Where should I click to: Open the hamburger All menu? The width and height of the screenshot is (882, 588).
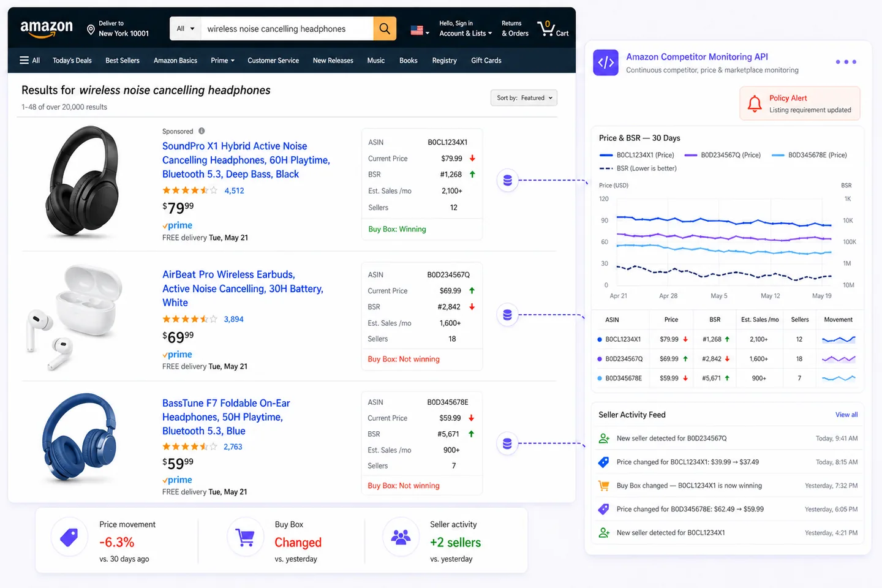(x=29, y=61)
